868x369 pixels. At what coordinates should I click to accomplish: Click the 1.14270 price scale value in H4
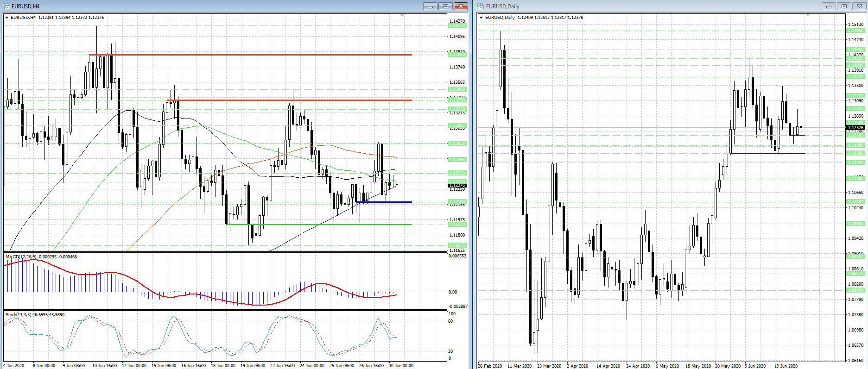click(x=457, y=21)
